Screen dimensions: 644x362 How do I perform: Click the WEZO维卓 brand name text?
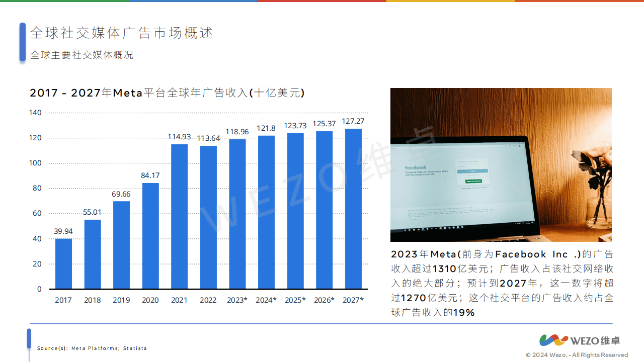point(596,341)
